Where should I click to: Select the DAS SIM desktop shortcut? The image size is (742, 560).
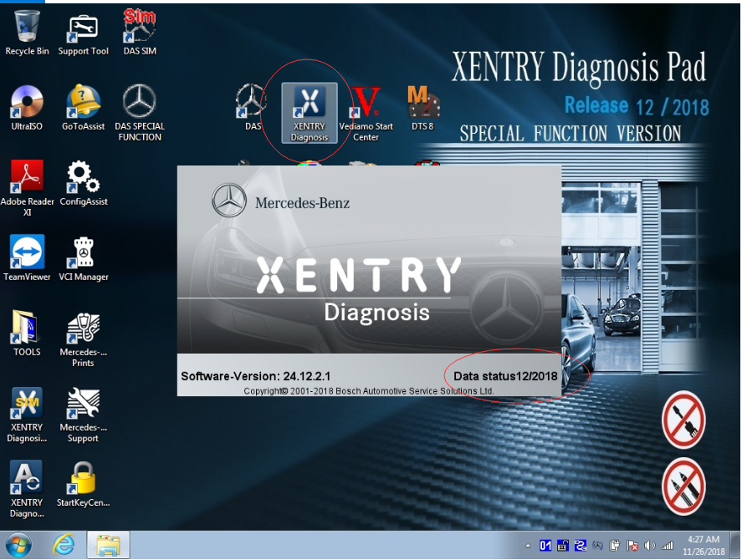pos(140,33)
